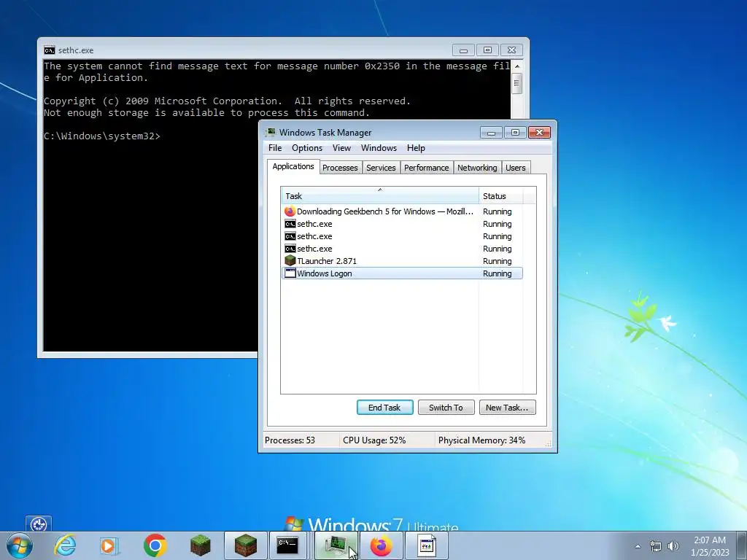Switch to the Applications tab
This screenshot has height=560, width=747.
point(293,166)
